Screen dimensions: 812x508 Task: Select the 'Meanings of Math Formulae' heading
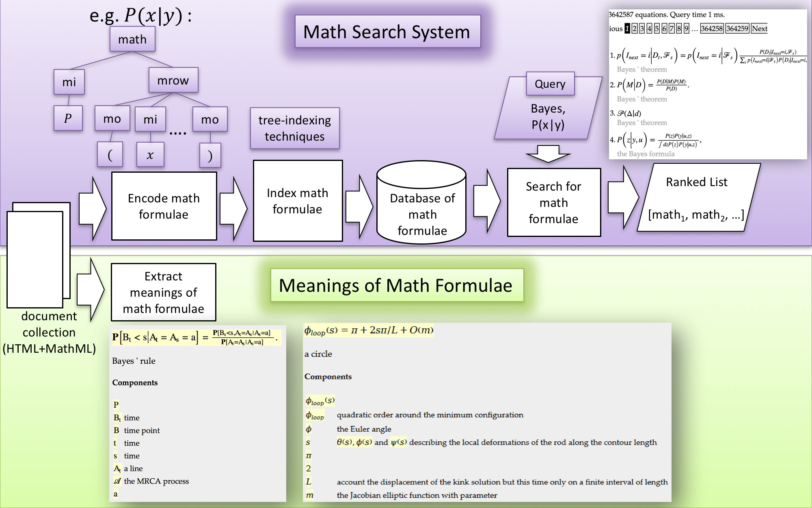397,285
